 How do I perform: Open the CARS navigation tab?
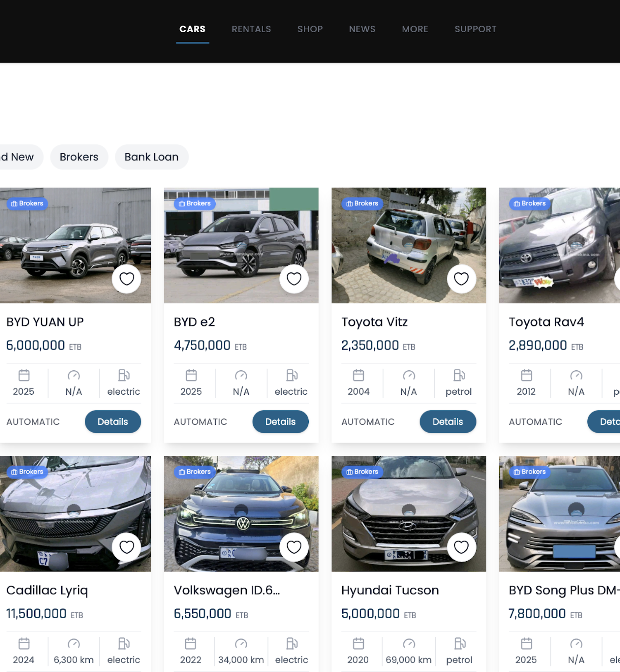point(192,29)
